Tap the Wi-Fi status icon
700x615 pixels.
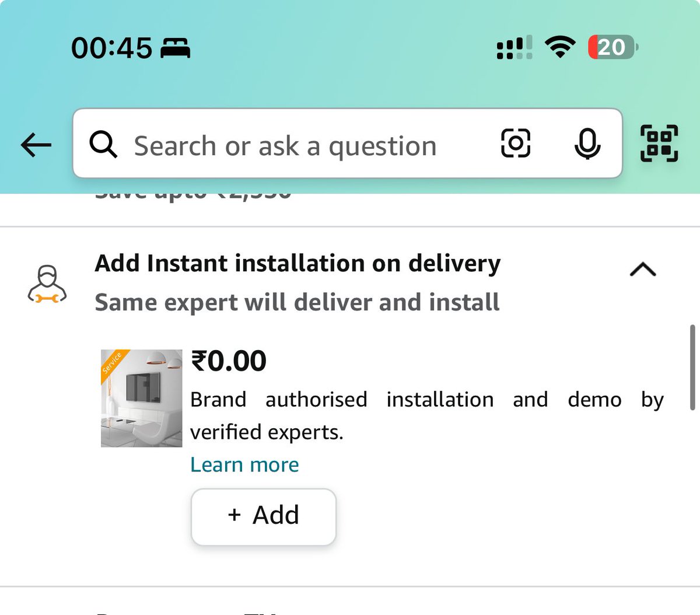[560, 47]
